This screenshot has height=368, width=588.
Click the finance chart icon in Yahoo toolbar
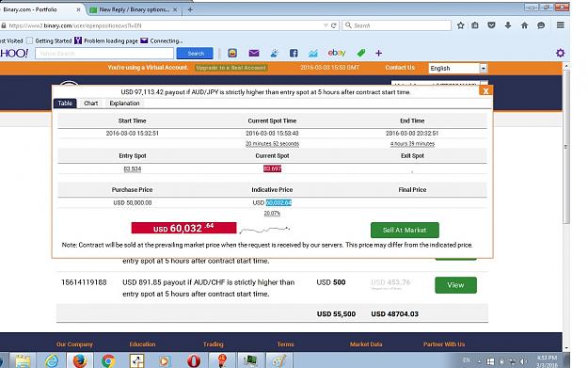pyautogui.click(x=313, y=54)
